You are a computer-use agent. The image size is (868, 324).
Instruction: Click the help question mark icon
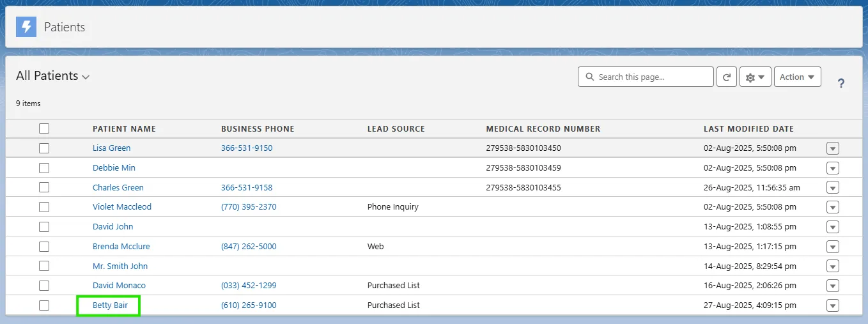(841, 83)
